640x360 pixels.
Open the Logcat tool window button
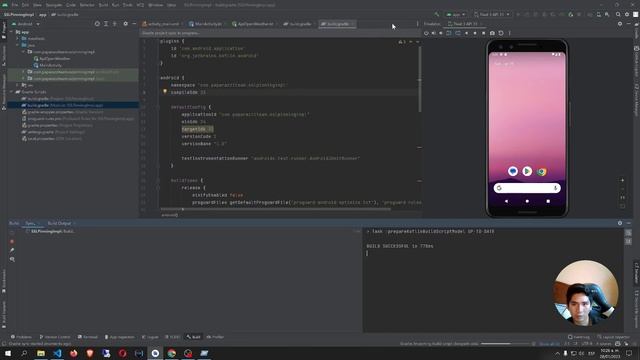click(x=150, y=337)
